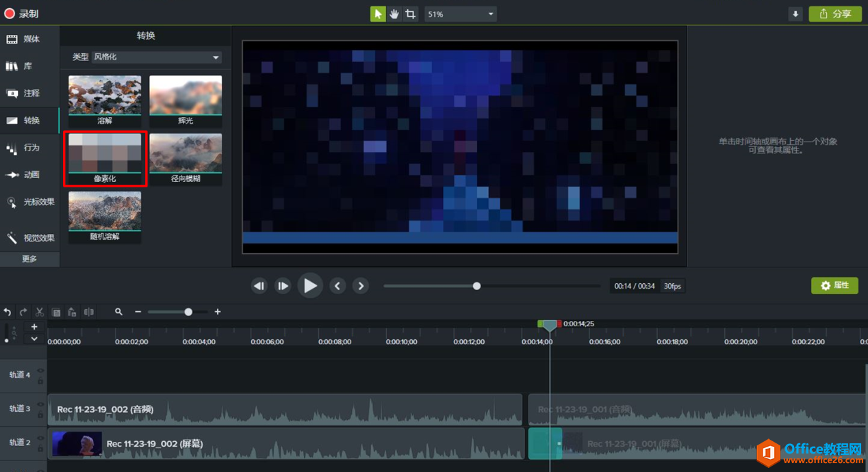
Task: Toggle the eye visibility for 轨道 2
Action: click(x=40, y=438)
